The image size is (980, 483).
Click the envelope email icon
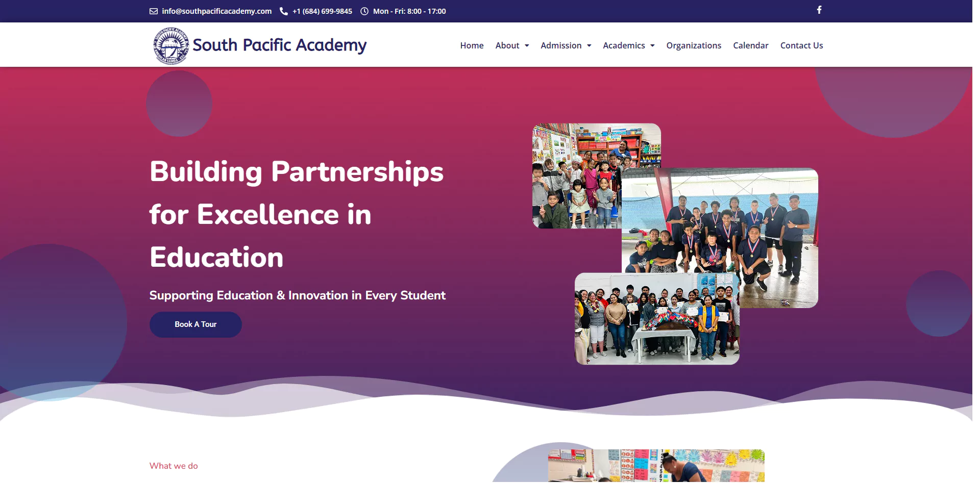(x=153, y=11)
